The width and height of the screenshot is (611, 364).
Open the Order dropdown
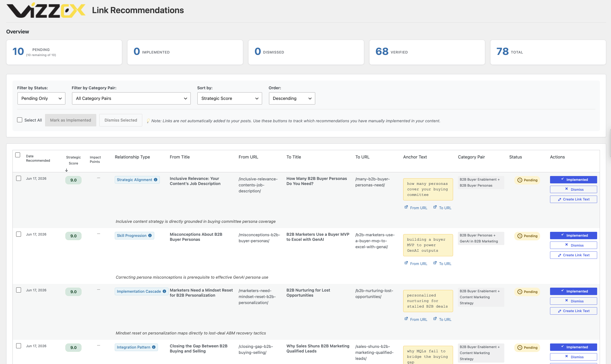[x=292, y=98]
